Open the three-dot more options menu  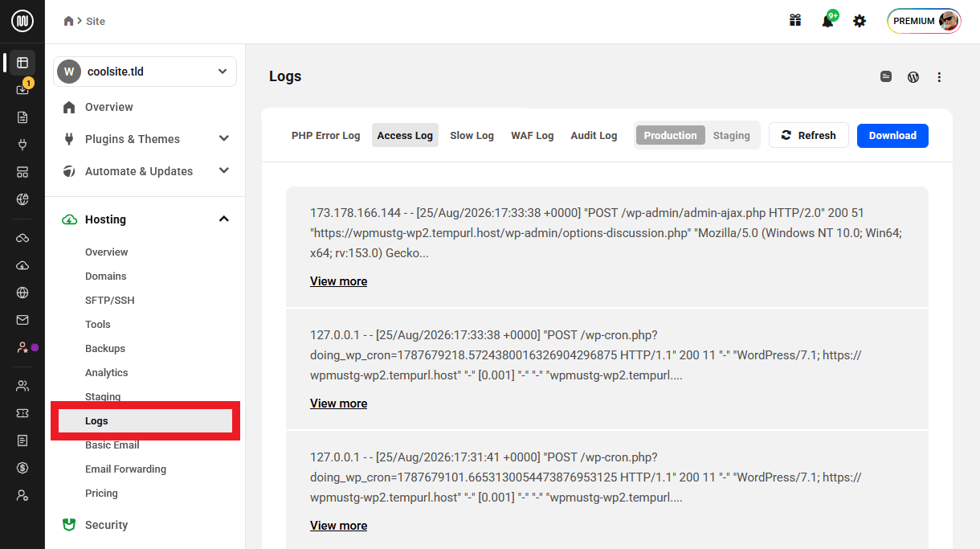939,77
